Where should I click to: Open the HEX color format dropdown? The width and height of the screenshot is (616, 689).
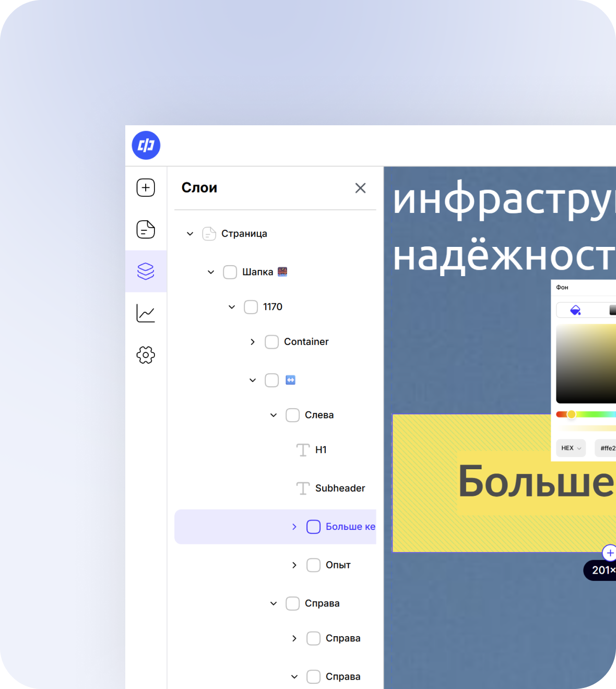571,448
